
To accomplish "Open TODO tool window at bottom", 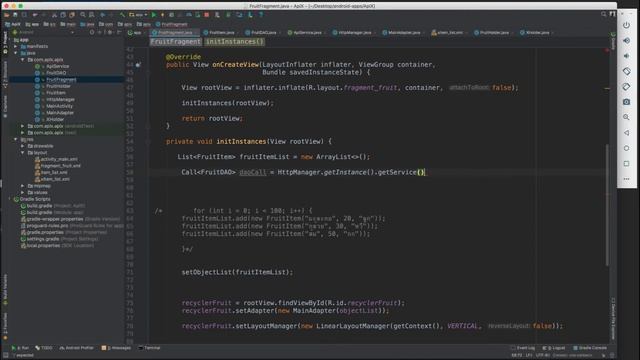I will tap(44, 348).
